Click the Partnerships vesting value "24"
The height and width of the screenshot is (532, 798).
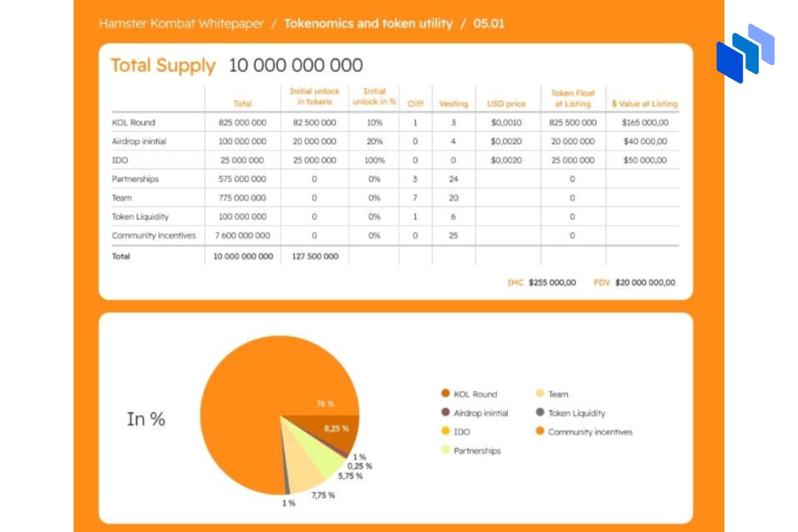coord(453,179)
